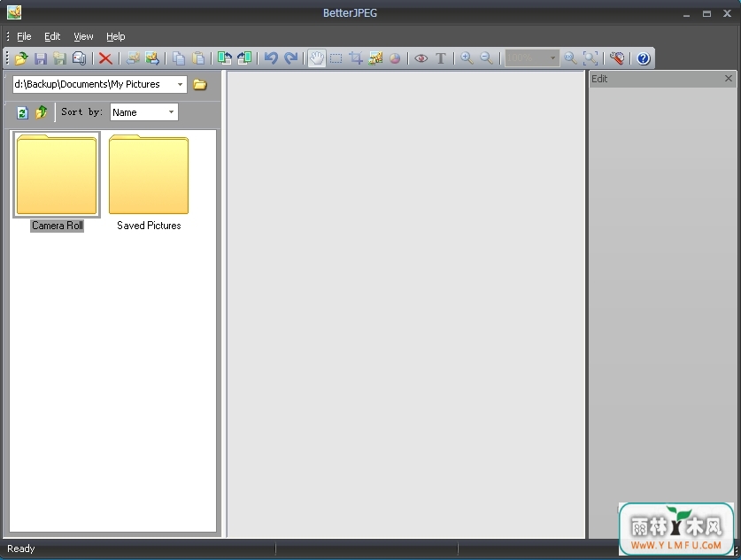Viewport: 741px width, 560px height.
Task: Click the Zoom In magnifier
Action: [x=467, y=58]
